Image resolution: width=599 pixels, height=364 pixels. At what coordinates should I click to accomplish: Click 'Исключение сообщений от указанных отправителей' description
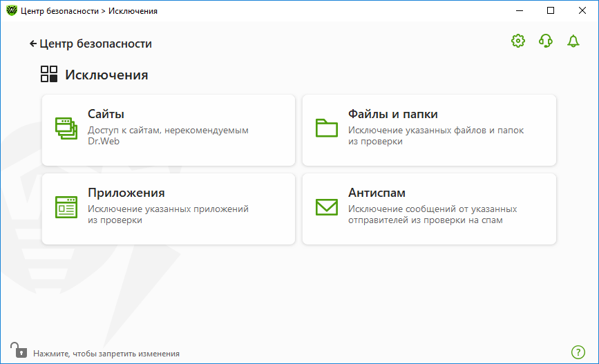(x=432, y=214)
